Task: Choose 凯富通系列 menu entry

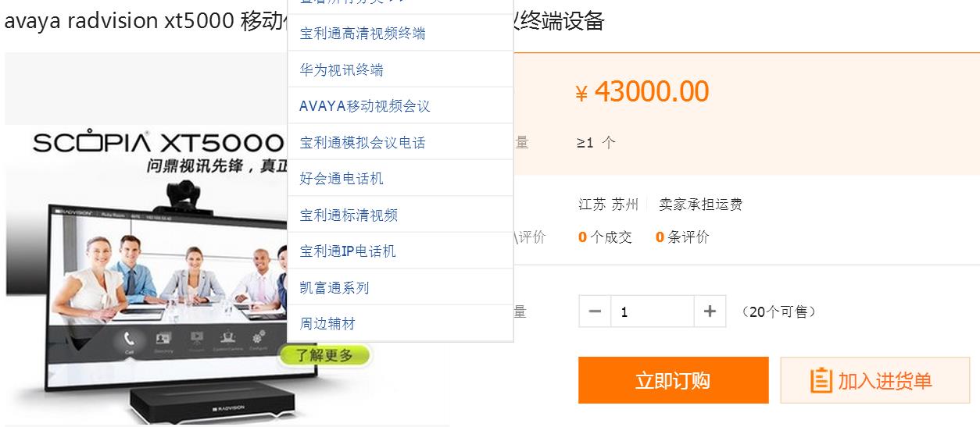Action: coord(334,288)
